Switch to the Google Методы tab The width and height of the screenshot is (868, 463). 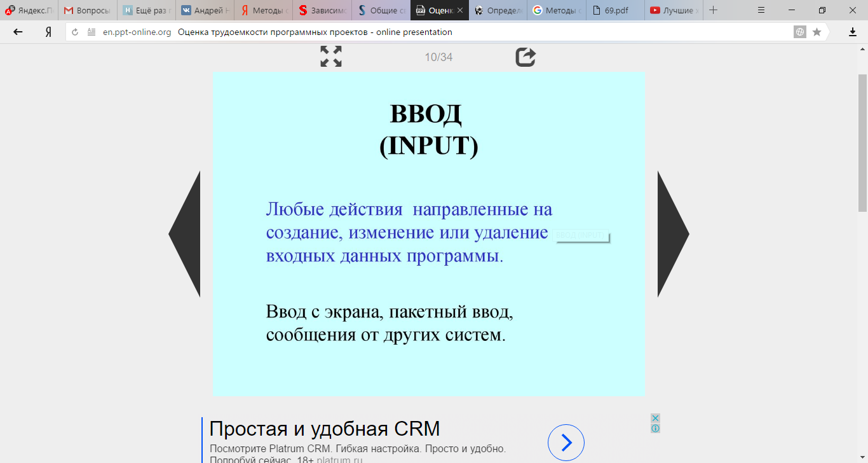point(557,10)
